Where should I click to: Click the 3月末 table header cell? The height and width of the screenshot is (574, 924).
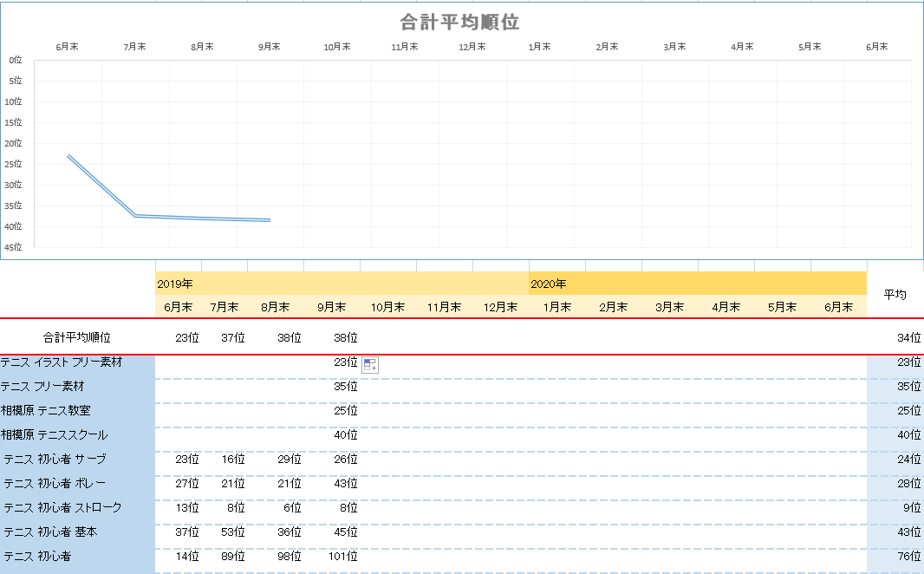coord(669,307)
